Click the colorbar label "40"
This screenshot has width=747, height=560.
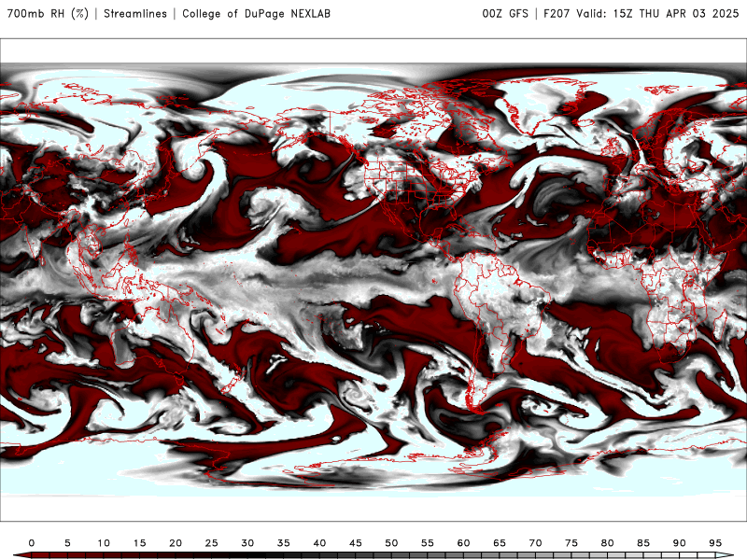click(319, 543)
